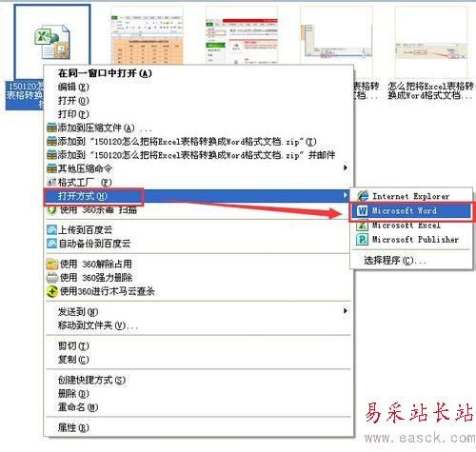476x452 pixels.
Task: Click shredder icon beside 360强力删除
Action: [x=52, y=278]
